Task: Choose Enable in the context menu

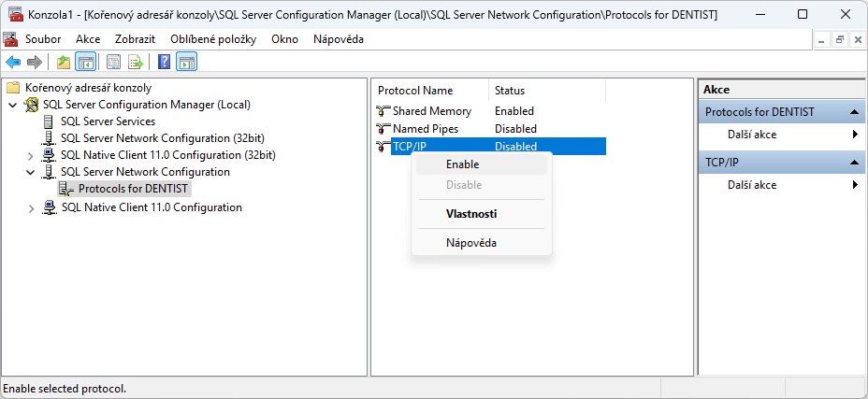Action: (482, 164)
